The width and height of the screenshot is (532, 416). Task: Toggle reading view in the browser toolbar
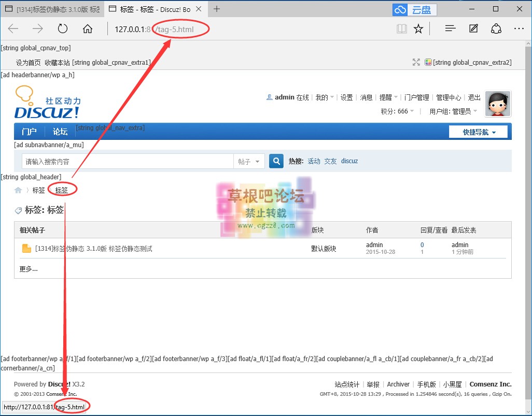click(402, 29)
